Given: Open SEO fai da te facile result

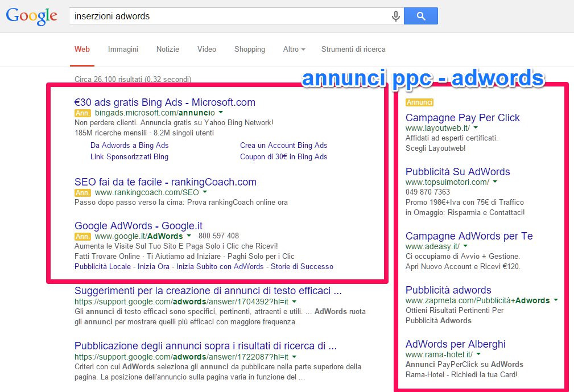Looking at the screenshot, I should click(166, 182).
